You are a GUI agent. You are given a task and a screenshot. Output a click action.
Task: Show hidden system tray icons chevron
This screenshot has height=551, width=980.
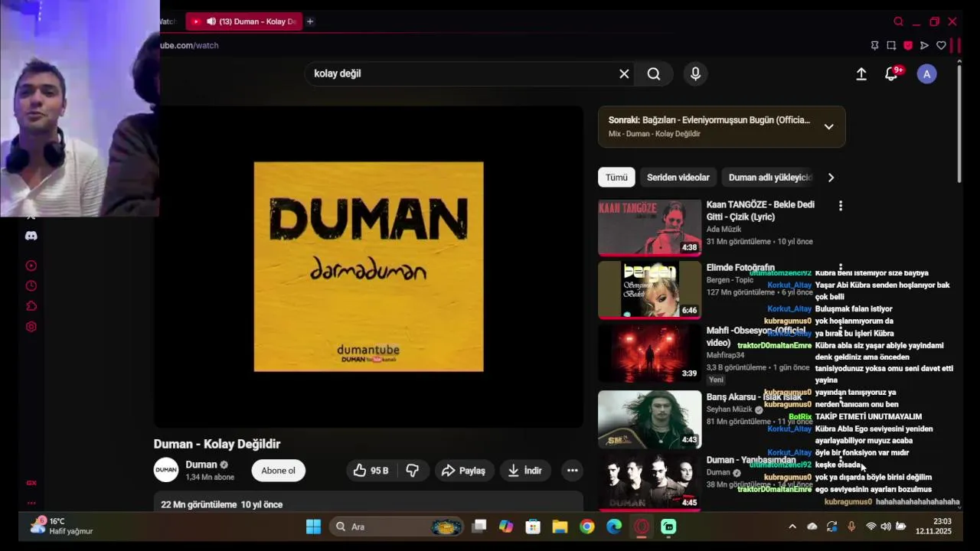(792, 527)
